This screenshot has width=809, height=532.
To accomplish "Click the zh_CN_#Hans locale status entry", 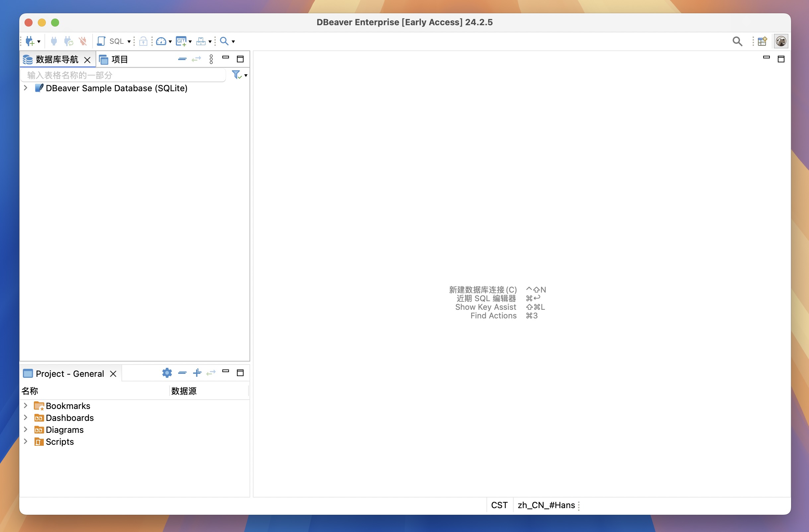I will click(x=546, y=505).
